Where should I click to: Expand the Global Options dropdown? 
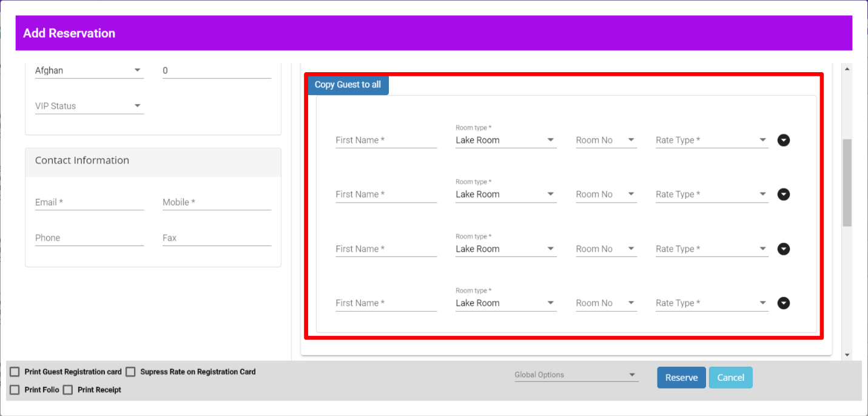576,375
